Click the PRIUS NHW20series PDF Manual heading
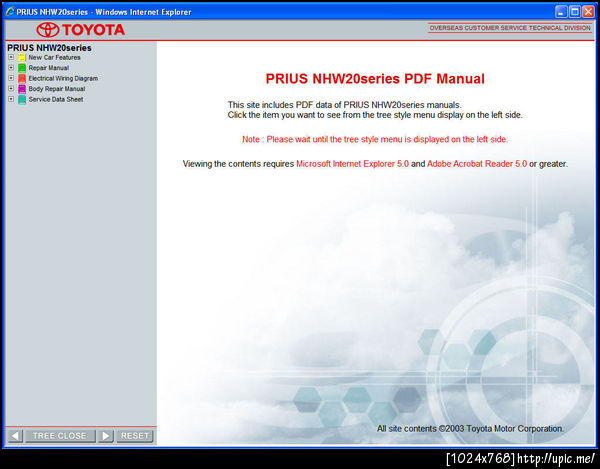 [x=375, y=79]
